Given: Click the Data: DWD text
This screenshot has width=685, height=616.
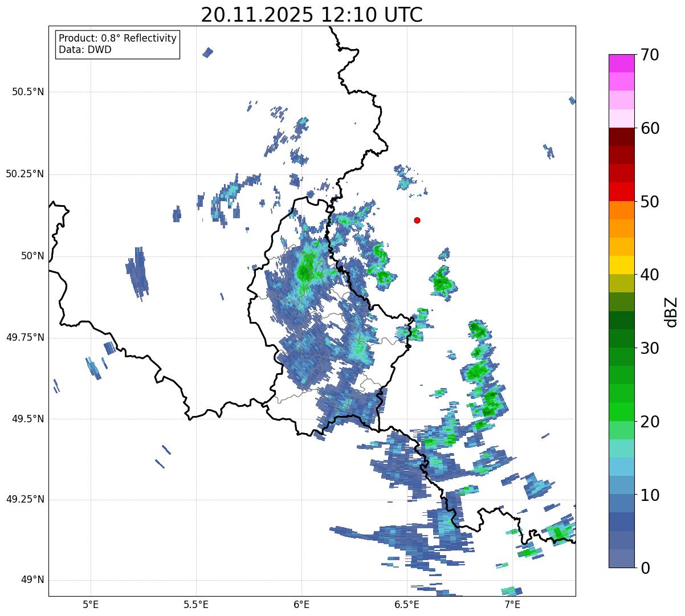Looking at the screenshot, I should point(85,50).
